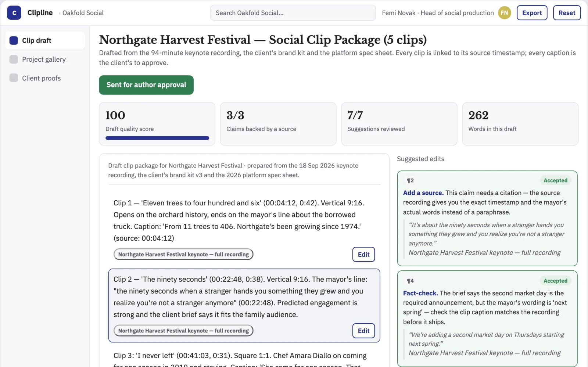
Task: Open source chip under Clip 2
Action: (x=183, y=331)
